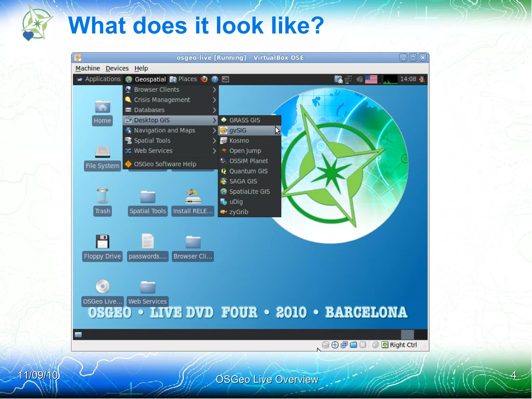Click the VirtualBox mouse integration status icon
Screen dimensions: 532x399
[x=375, y=345]
